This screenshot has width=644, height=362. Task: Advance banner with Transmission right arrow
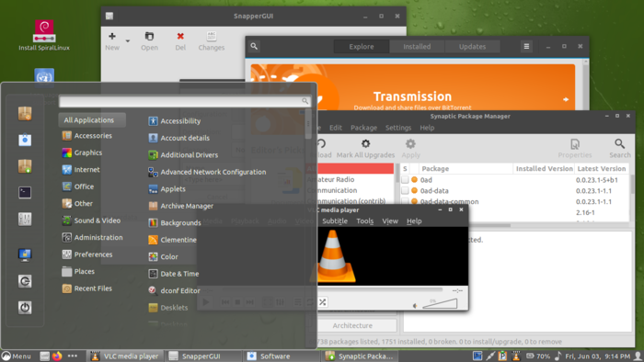(566, 99)
